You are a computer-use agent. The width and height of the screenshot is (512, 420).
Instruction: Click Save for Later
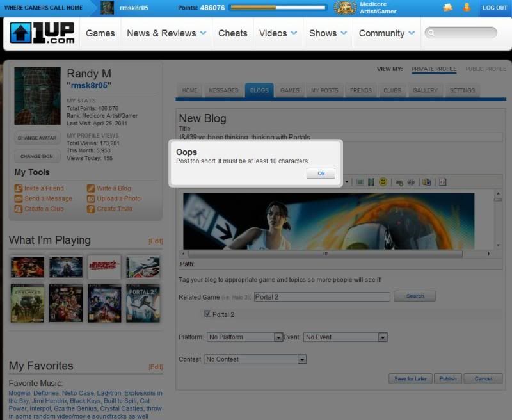pyautogui.click(x=410, y=379)
